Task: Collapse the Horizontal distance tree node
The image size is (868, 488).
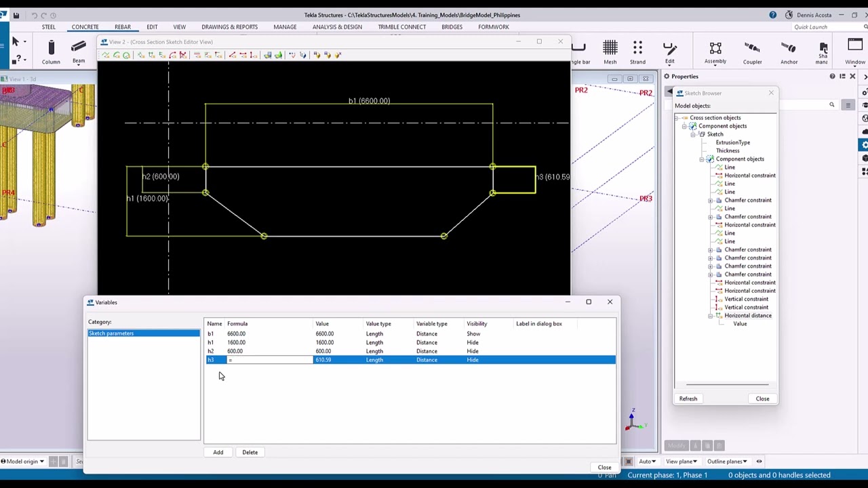Action: (x=710, y=316)
